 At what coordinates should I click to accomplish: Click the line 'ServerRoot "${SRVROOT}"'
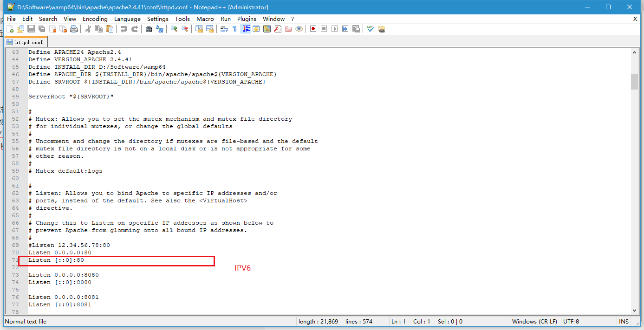pyautogui.click(x=71, y=97)
